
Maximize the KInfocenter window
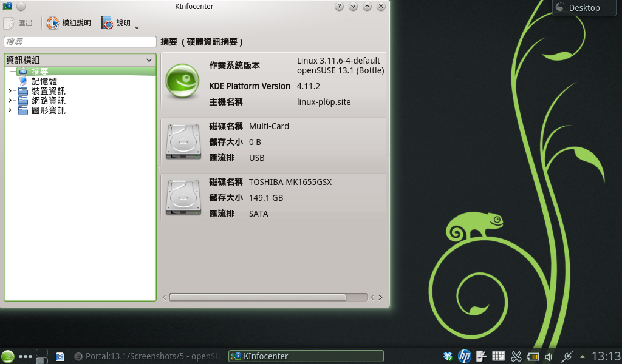[x=367, y=6]
